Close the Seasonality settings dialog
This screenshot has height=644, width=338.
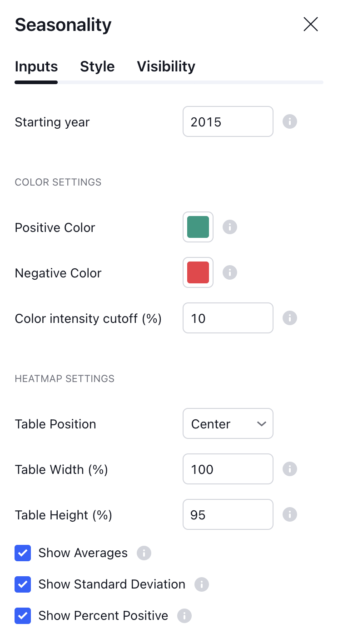311,24
